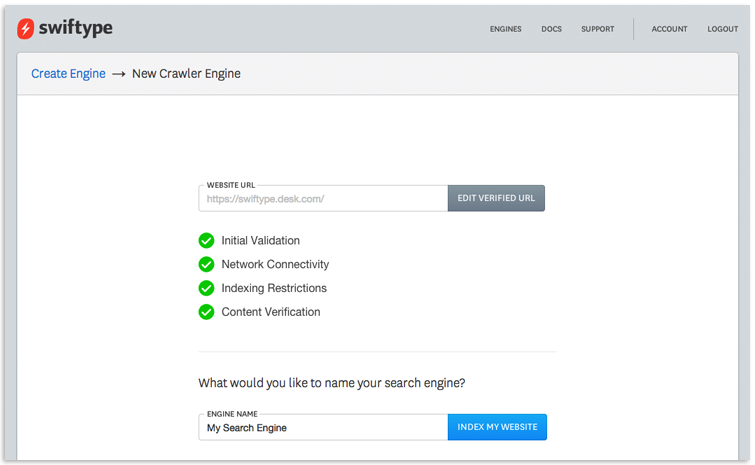Click the swiftype wordmark text
The height and width of the screenshot is (465, 755).
[76, 28]
